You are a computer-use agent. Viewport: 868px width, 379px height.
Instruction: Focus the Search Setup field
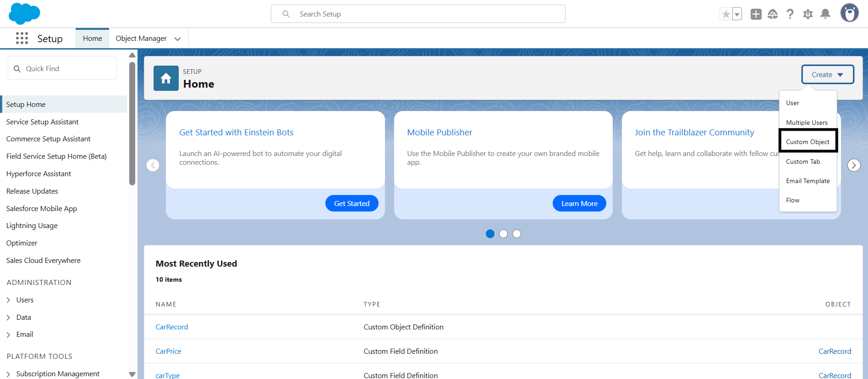tap(418, 14)
